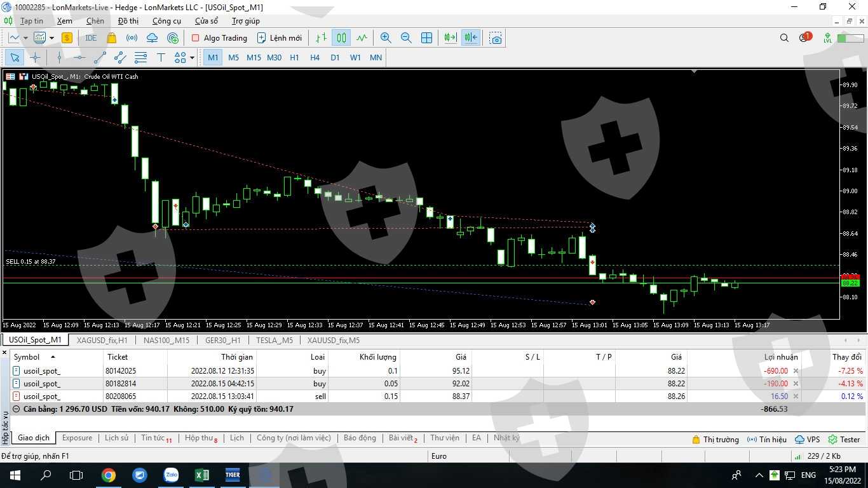Close the usoil_spot_ sell position 80208065

coord(796,396)
